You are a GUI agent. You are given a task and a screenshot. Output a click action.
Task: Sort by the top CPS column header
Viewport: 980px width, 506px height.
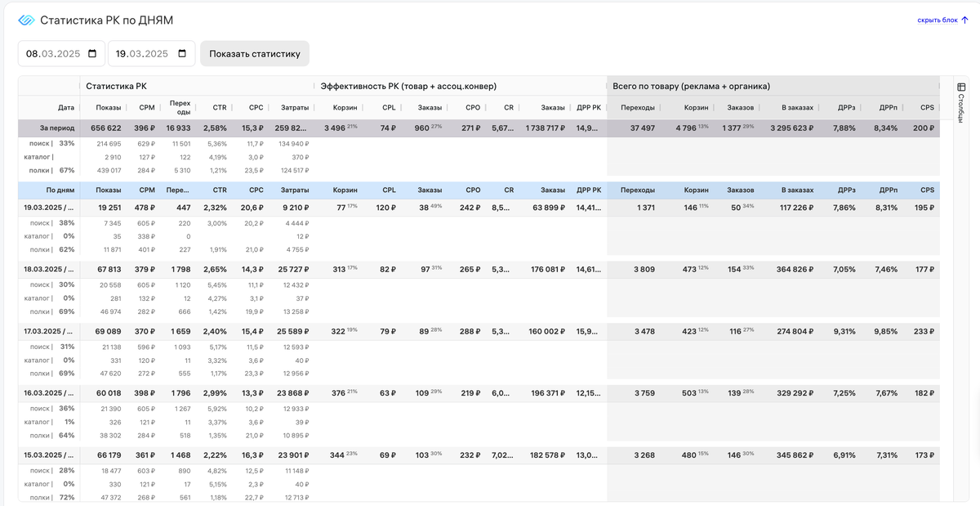coord(927,108)
